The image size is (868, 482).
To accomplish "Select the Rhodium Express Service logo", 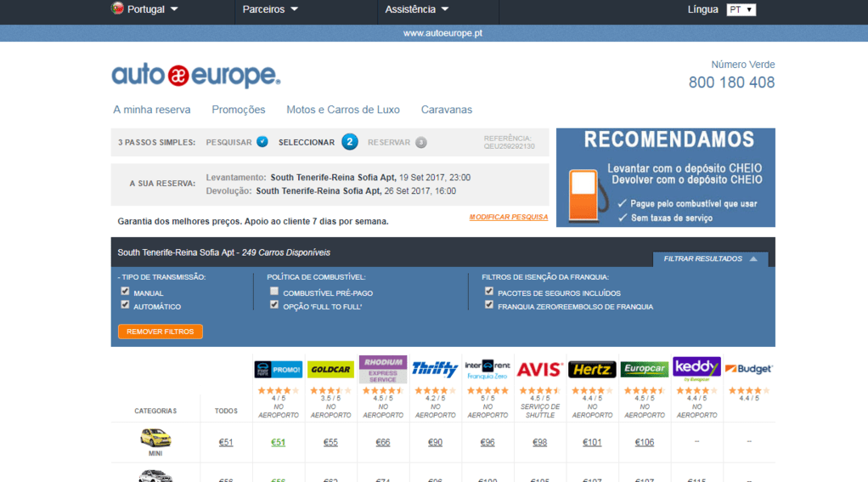I will point(382,369).
